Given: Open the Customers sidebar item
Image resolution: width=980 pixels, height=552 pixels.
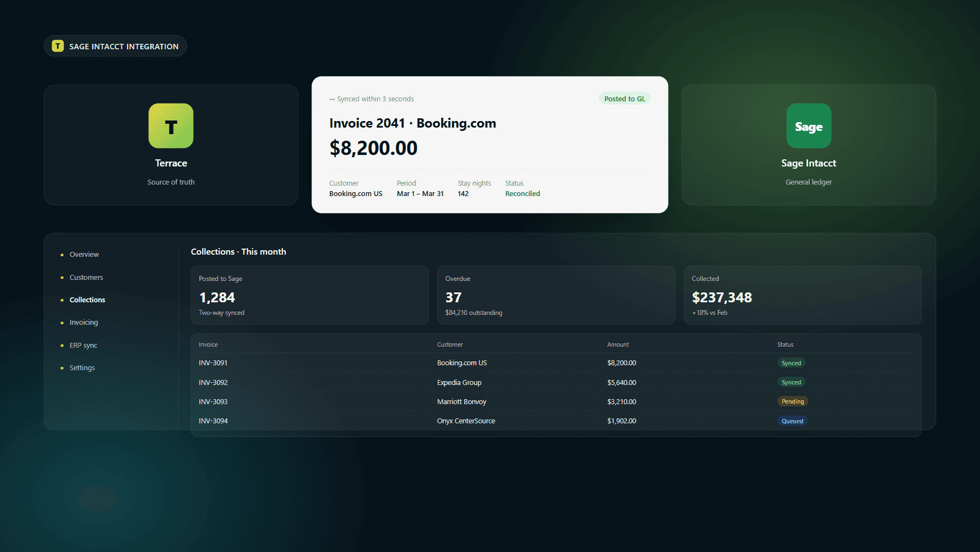Looking at the screenshot, I should 86,278.
